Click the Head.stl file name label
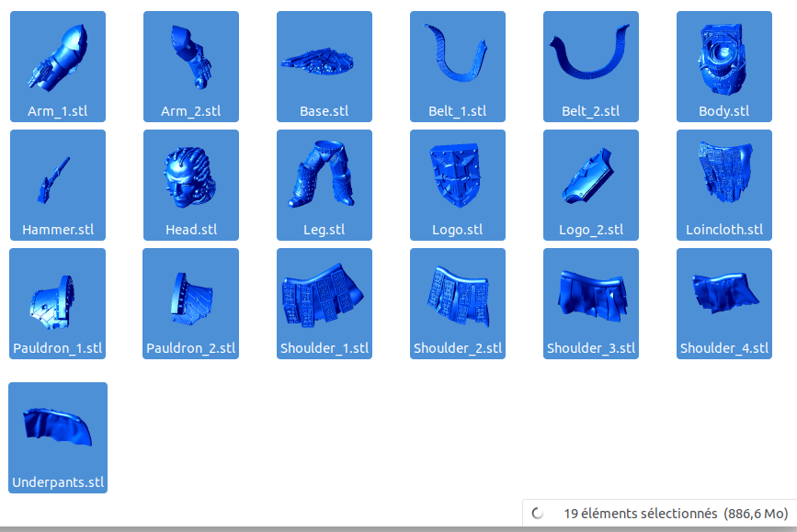797x532 pixels. pyautogui.click(x=191, y=230)
